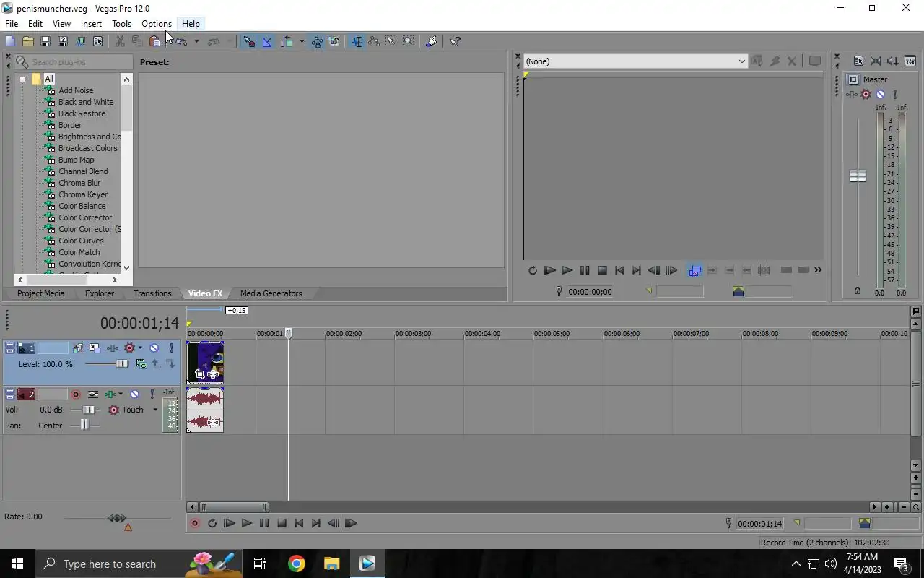Screen dimensions: 924x578
Task: Click Downmix Output icon in mixer toolbar
Action: click(876, 61)
